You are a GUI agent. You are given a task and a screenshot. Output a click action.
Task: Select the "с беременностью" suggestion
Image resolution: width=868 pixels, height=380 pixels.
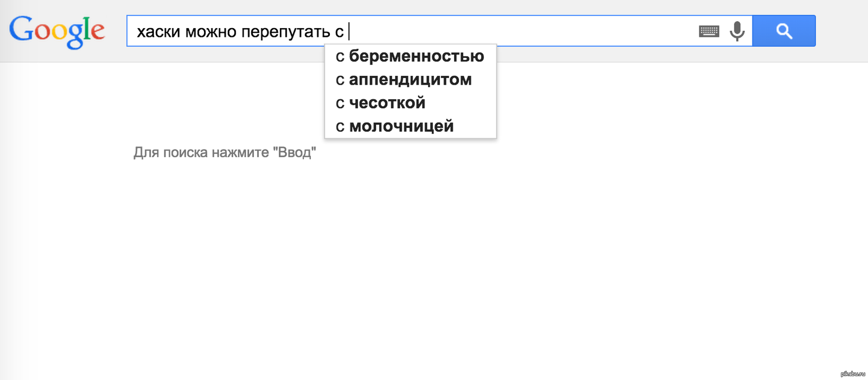tap(410, 56)
